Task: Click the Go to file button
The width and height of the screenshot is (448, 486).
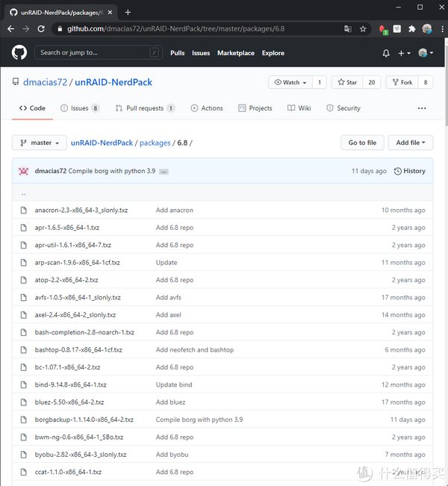Action: point(362,143)
